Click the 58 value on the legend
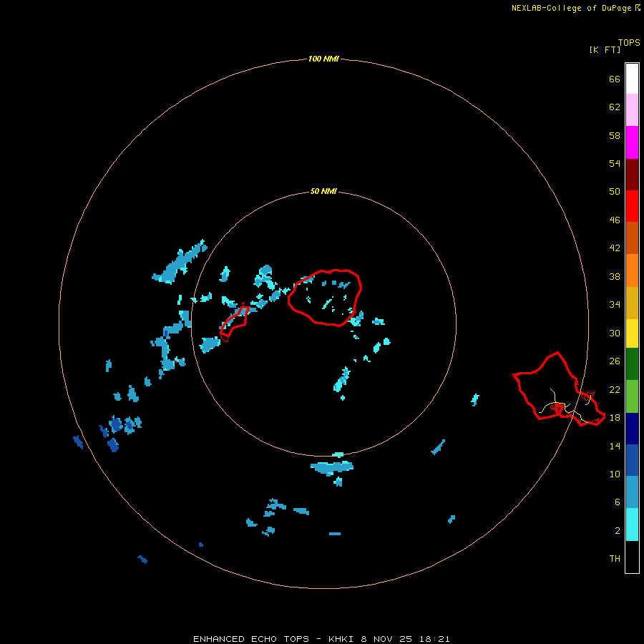 [615, 135]
